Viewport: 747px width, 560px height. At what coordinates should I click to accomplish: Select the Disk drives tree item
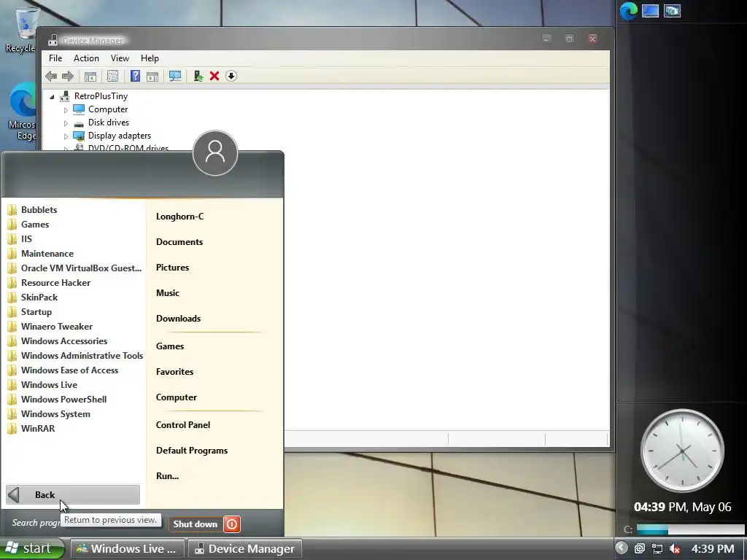(x=108, y=122)
